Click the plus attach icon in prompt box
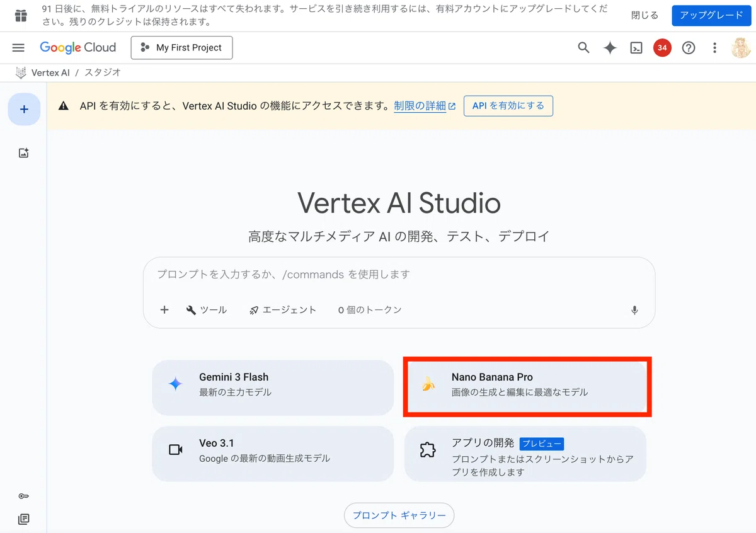This screenshot has height=533, width=756. (x=164, y=309)
